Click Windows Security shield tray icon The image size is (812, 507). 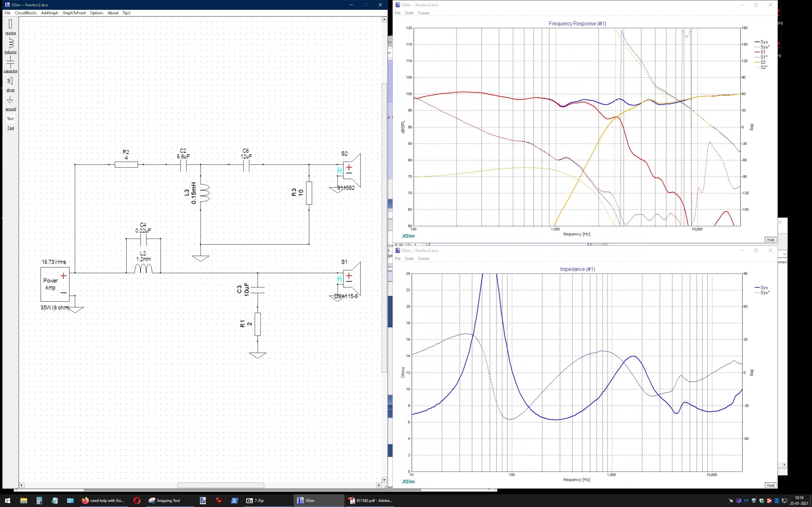coord(762,501)
